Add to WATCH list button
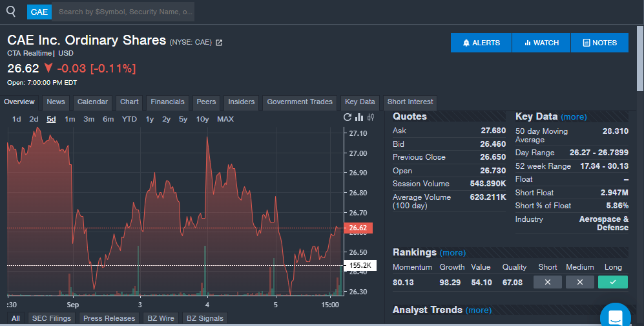This screenshot has height=326, width=644. (x=541, y=43)
